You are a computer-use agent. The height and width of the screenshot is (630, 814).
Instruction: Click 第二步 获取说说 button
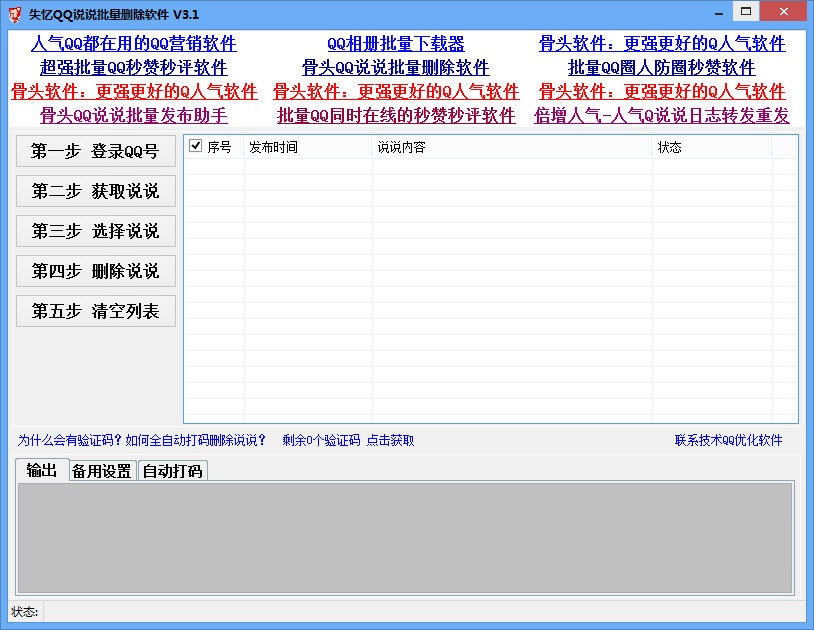tap(95, 191)
